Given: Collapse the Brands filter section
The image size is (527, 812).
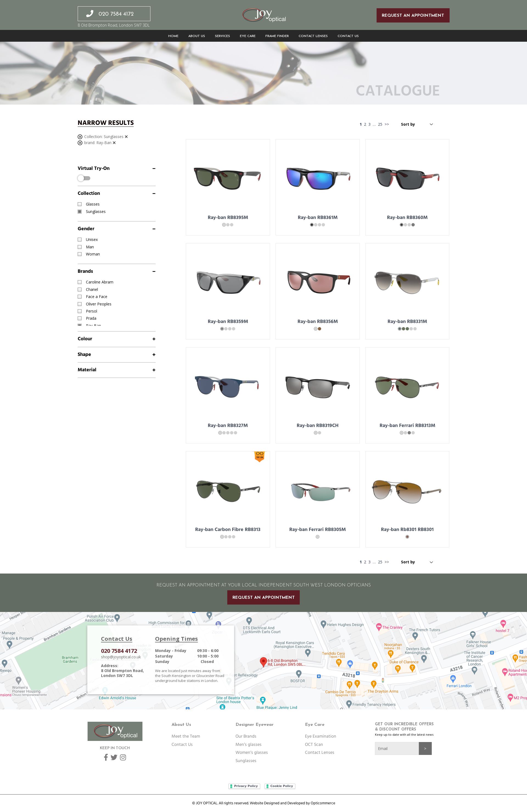Looking at the screenshot, I should pyautogui.click(x=154, y=272).
